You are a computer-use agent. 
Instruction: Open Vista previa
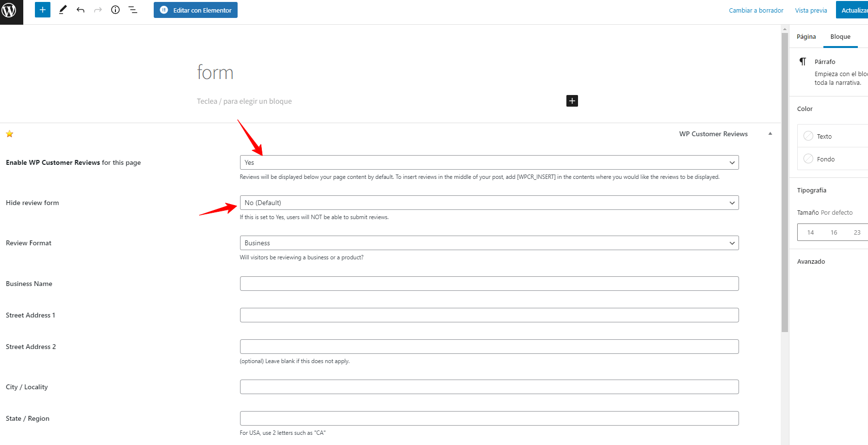[x=811, y=10]
